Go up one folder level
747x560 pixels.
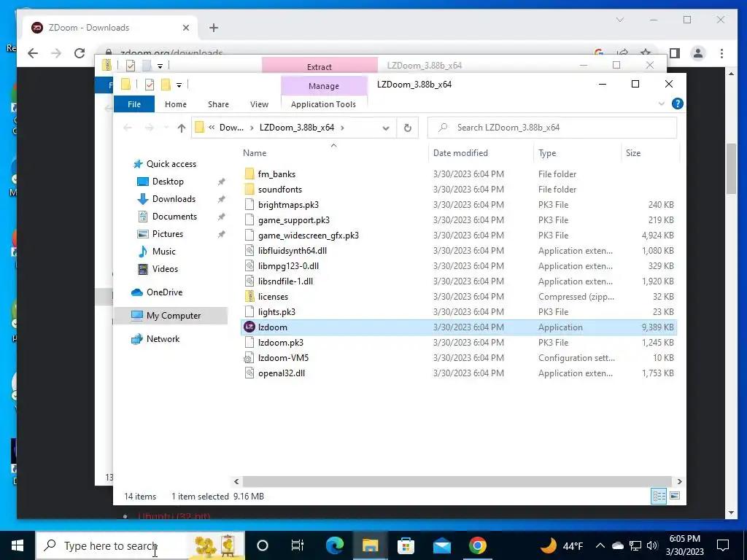(181, 128)
